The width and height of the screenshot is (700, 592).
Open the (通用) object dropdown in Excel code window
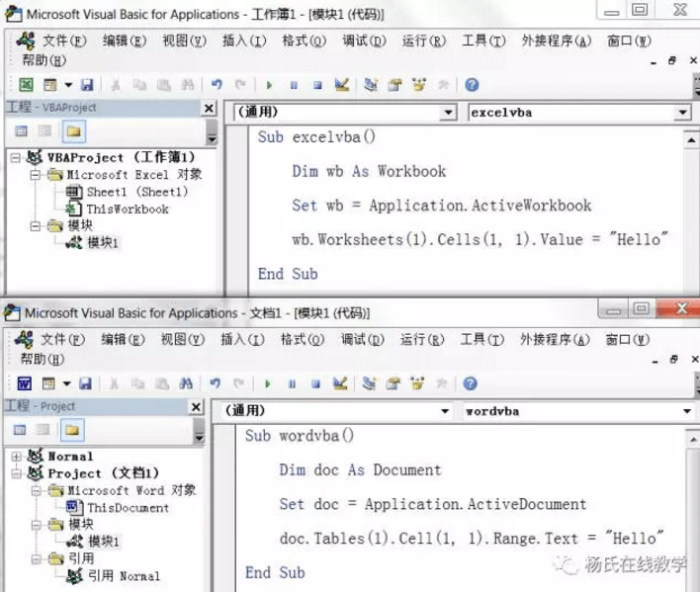coord(449,113)
